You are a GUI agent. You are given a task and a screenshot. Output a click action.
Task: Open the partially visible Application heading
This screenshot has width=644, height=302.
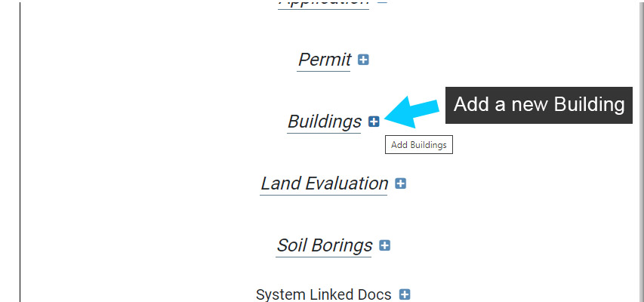324,2
